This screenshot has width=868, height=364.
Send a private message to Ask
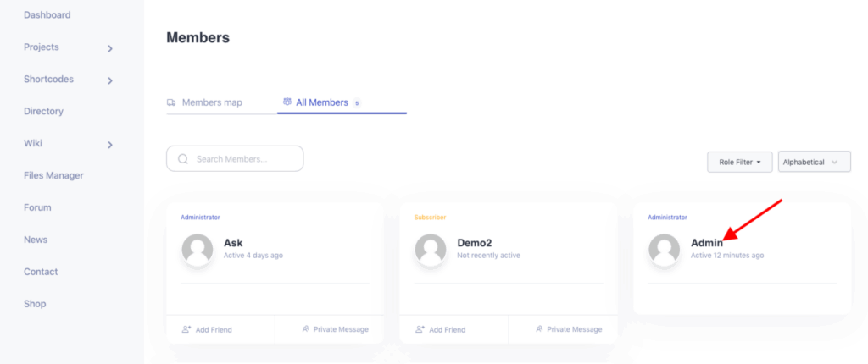340,329
